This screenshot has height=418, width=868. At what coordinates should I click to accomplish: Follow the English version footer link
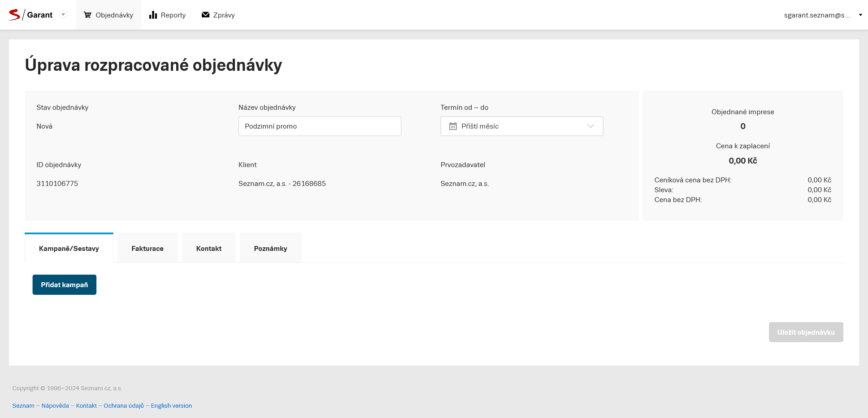click(x=171, y=405)
